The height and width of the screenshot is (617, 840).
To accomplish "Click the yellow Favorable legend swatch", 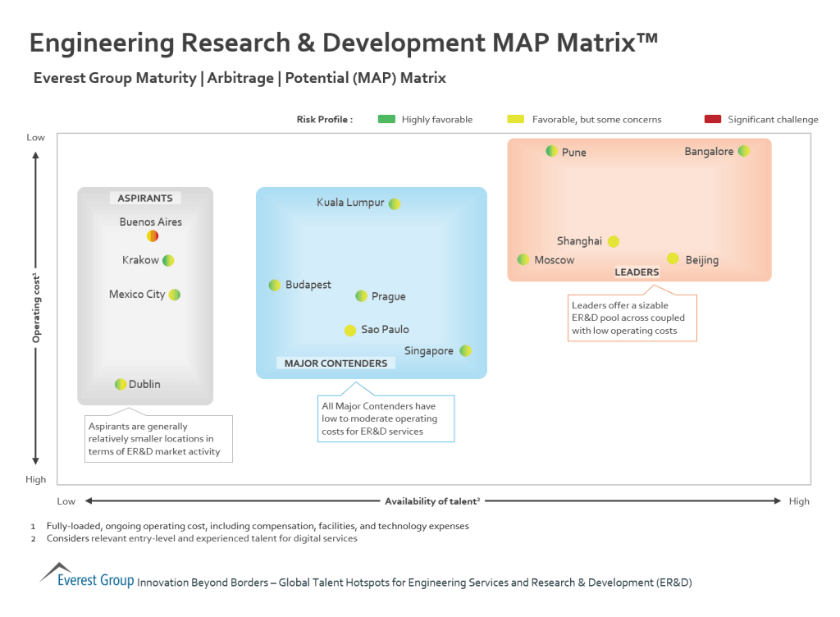I will point(516,119).
